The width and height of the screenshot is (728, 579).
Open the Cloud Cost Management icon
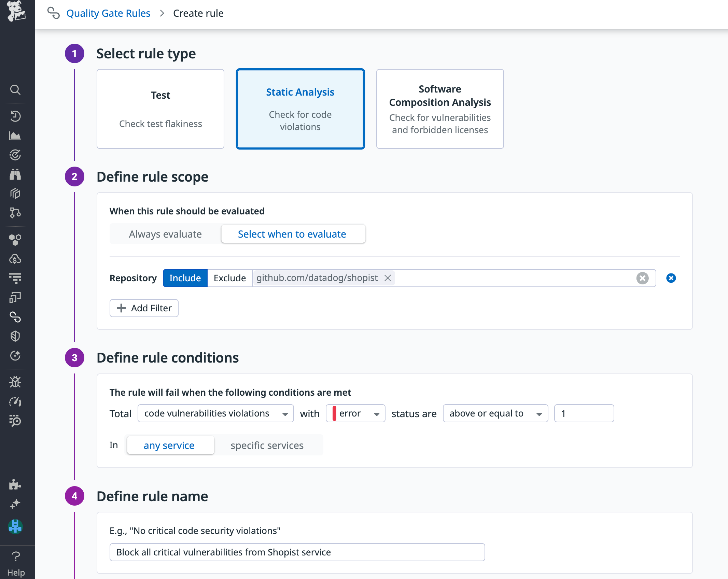(15, 258)
